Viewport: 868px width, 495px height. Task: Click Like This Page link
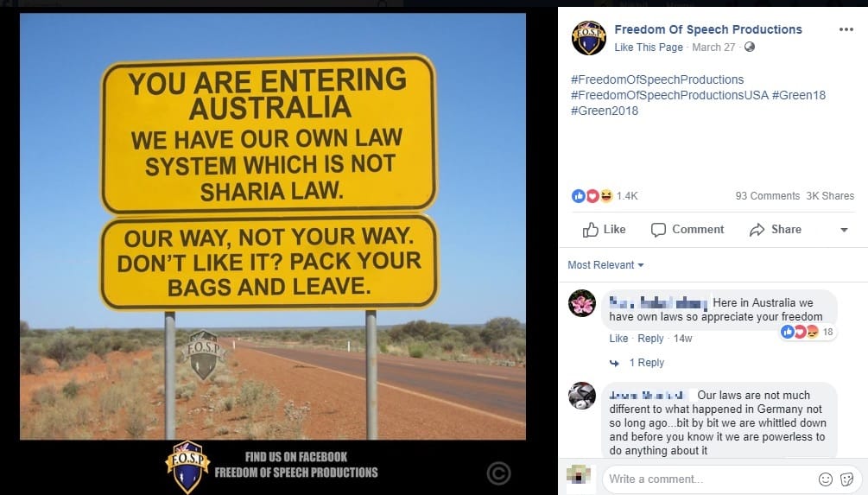tap(649, 48)
